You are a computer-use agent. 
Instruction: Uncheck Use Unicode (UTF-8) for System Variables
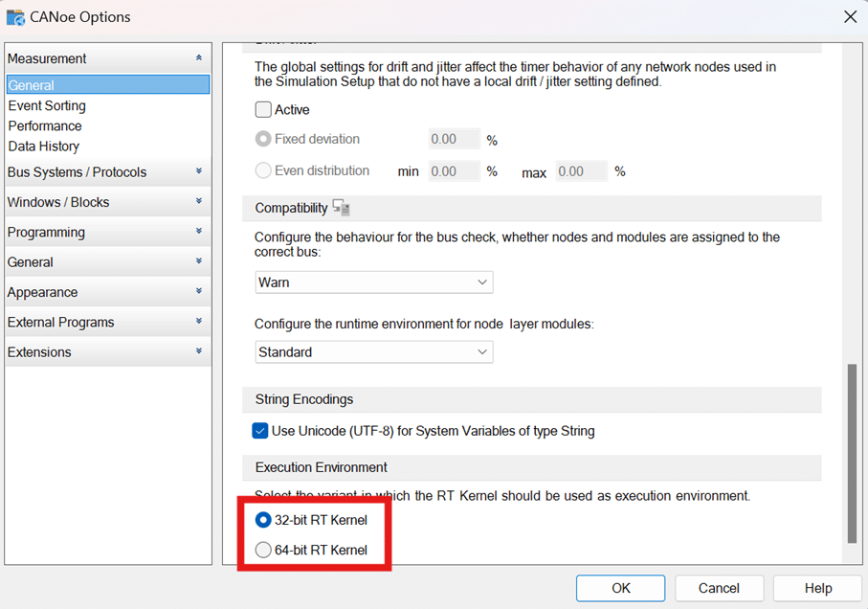(x=260, y=431)
